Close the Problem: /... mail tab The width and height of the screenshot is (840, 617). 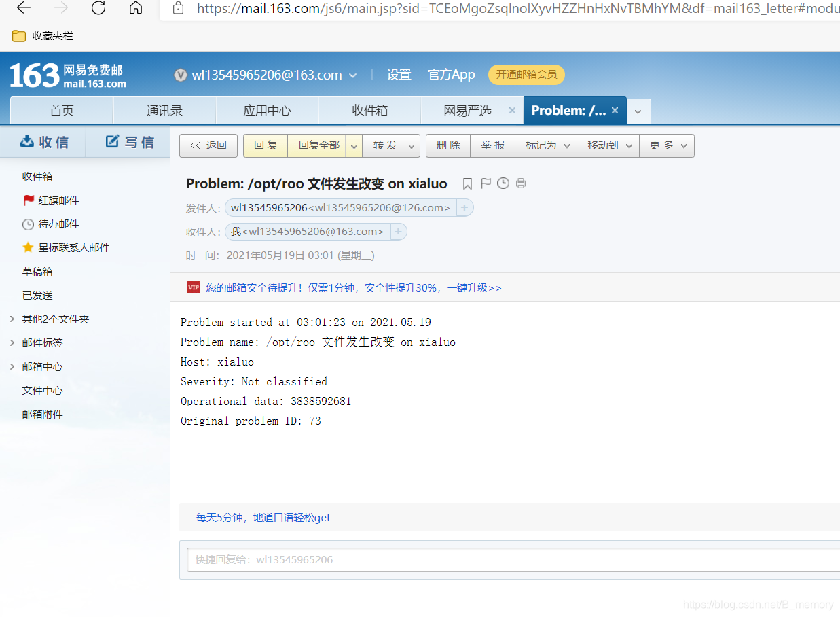[x=615, y=110]
